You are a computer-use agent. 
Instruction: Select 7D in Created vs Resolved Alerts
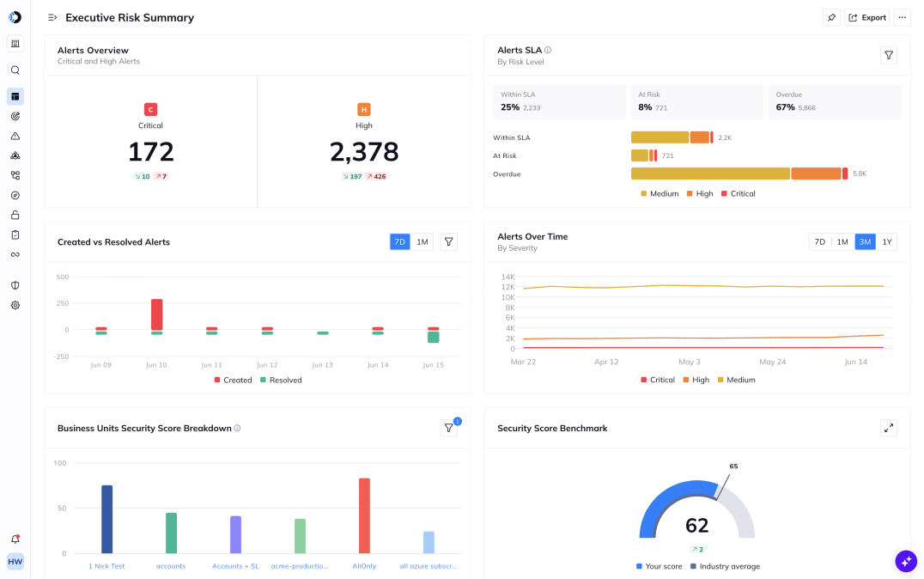point(400,241)
